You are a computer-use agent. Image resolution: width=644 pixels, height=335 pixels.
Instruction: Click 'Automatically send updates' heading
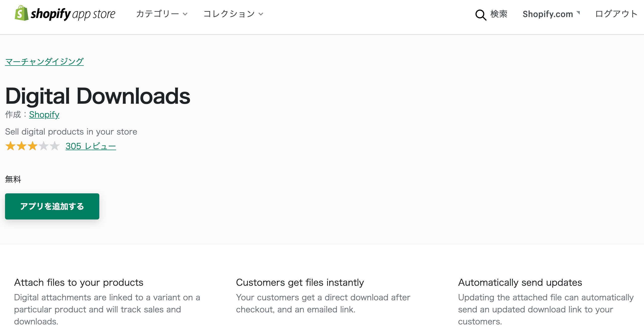click(520, 283)
